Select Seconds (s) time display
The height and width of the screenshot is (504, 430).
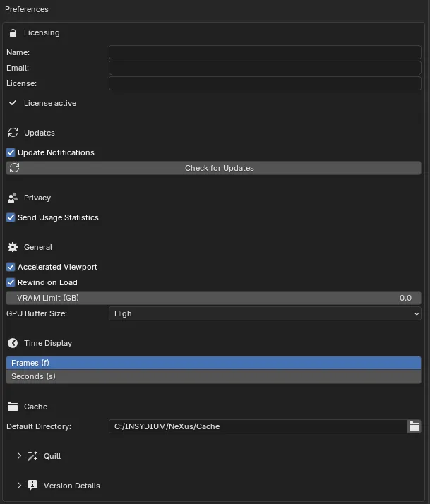pos(213,376)
